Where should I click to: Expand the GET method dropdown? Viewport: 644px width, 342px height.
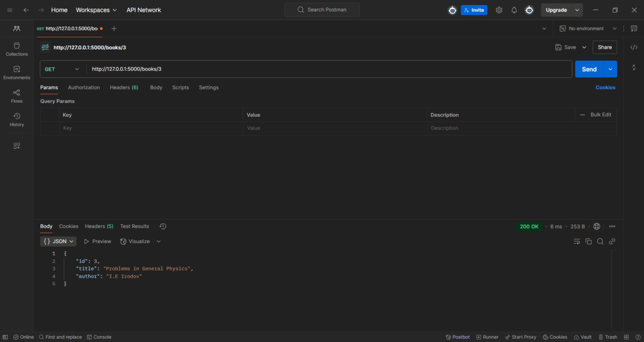(63, 69)
